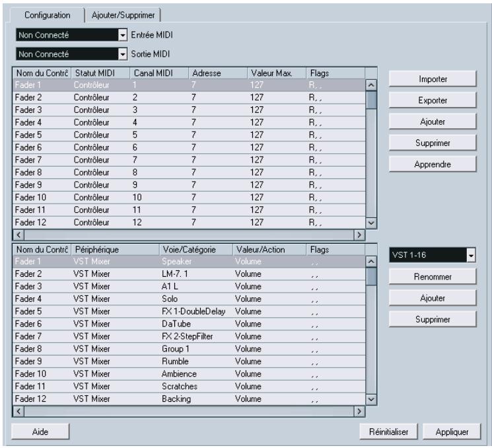Select the Group 1 channel cell
This screenshot has height=448, width=492.
coord(176,349)
